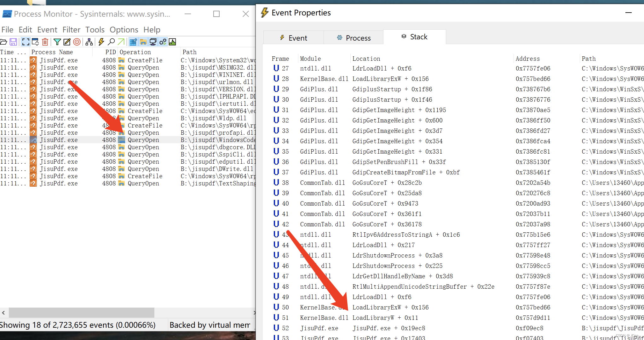Select the row with path B:\jisupdf\urlmon.dll
The image size is (644, 340).
128,82
